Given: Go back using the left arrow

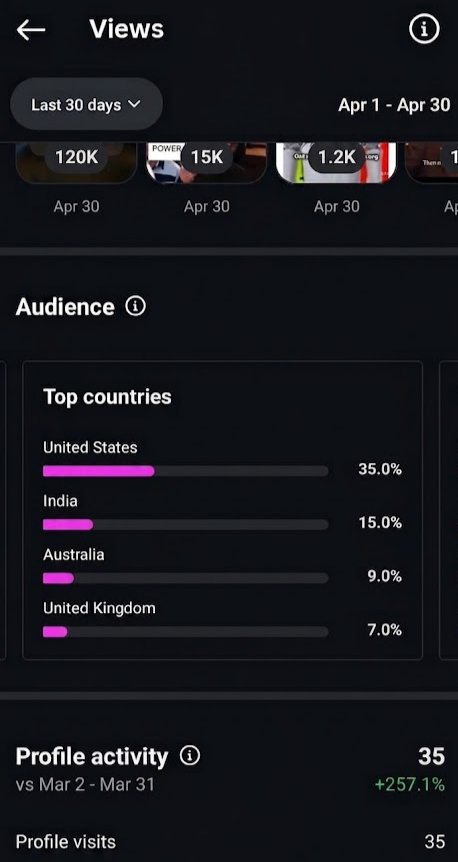Looking at the screenshot, I should (x=31, y=30).
